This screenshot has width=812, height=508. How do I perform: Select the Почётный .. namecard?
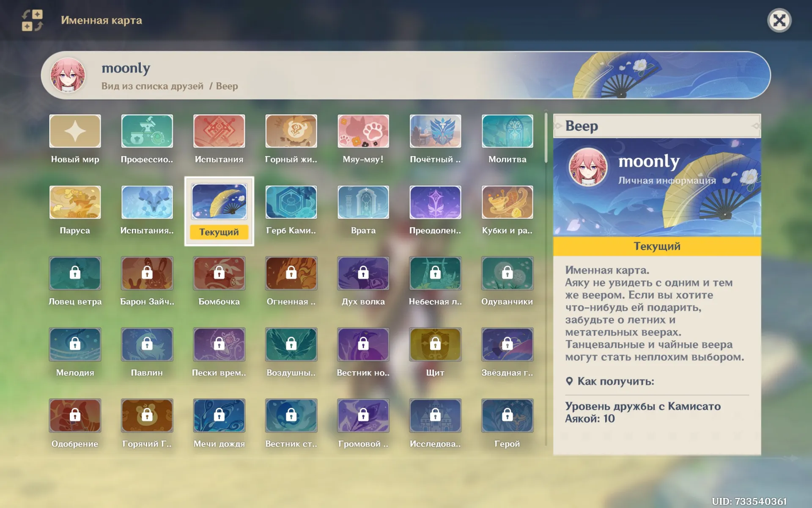coord(435,131)
